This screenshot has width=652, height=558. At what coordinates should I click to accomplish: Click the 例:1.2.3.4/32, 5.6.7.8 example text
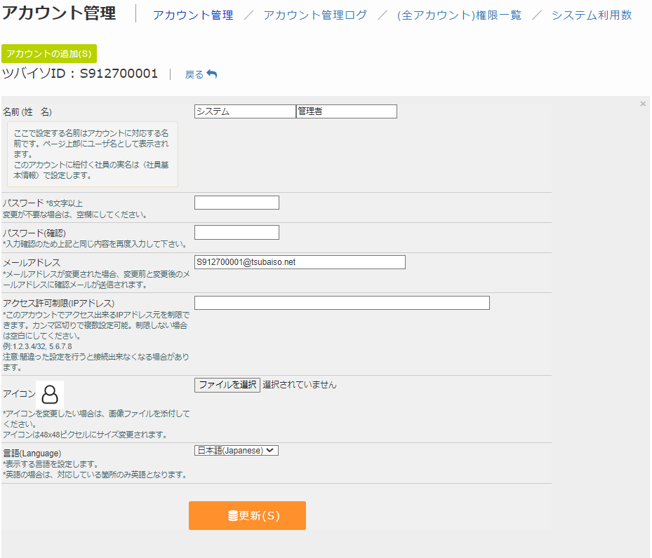pyautogui.click(x=37, y=346)
